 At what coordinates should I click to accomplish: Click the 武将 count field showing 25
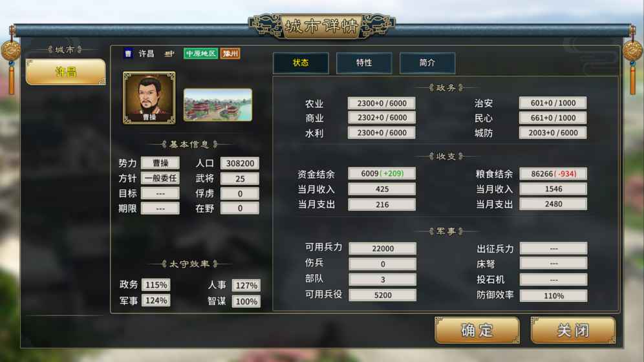tap(240, 178)
